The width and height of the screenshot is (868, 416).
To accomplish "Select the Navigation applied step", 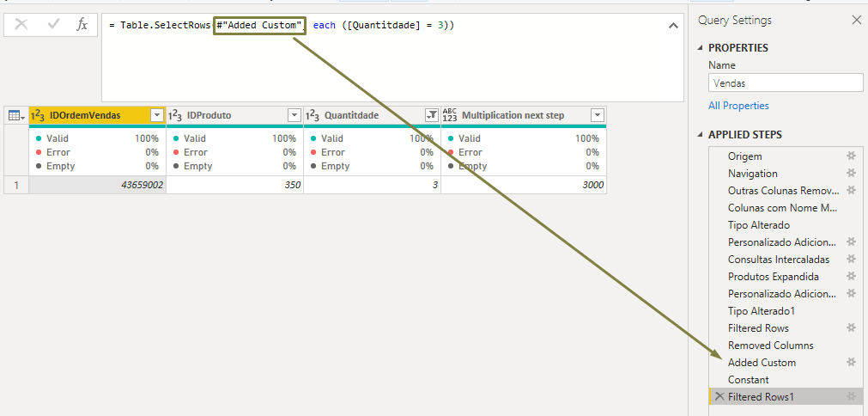I will pos(752,174).
